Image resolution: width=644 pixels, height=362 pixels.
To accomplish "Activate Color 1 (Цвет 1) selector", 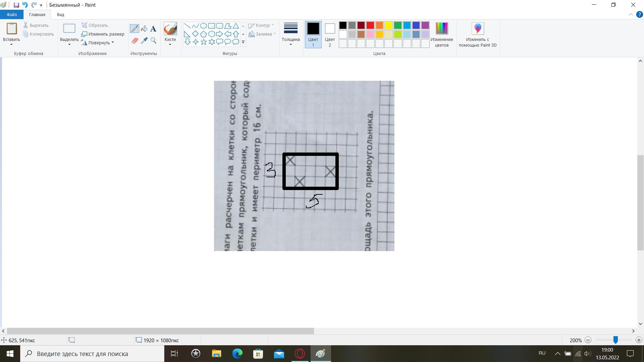I will pyautogui.click(x=313, y=35).
